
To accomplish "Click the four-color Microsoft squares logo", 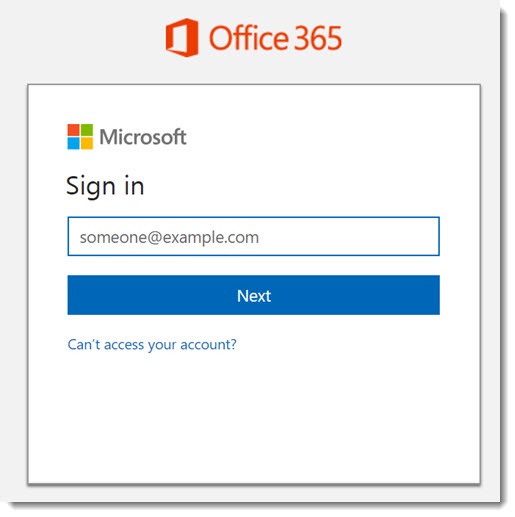I will point(80,137).
